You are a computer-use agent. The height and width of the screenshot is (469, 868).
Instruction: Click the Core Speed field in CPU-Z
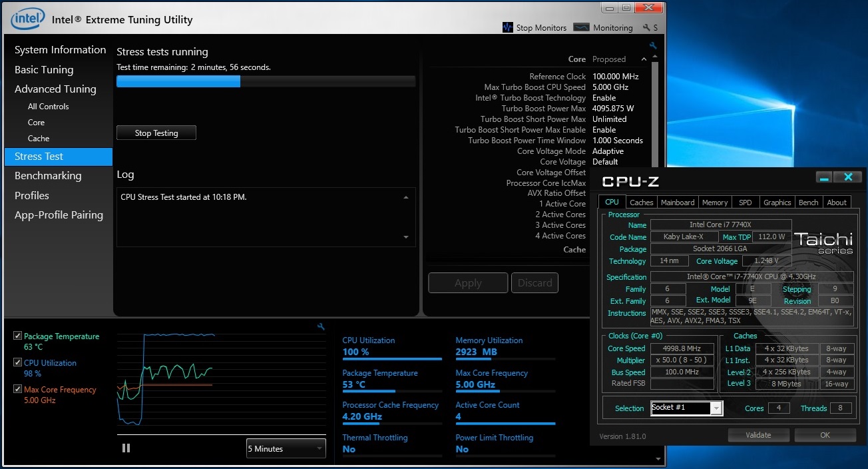(x=682, y=348)
